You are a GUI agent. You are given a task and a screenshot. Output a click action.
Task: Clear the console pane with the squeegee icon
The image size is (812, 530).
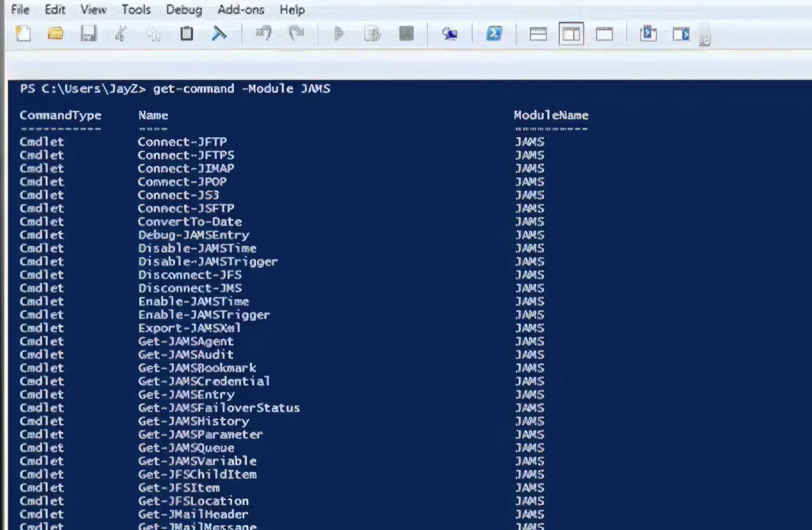click(219, 35)
